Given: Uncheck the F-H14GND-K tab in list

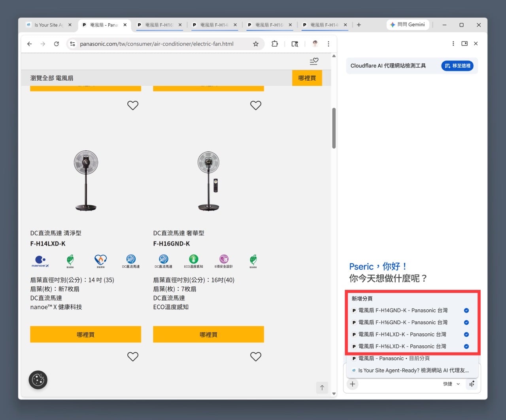Looking at the screenshot, I should coord(466,310).
